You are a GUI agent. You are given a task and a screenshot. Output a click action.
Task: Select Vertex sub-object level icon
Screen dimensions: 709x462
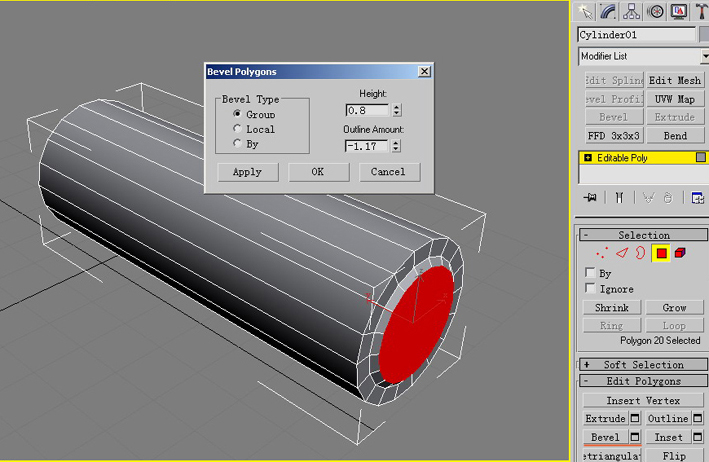click(602, 253)
